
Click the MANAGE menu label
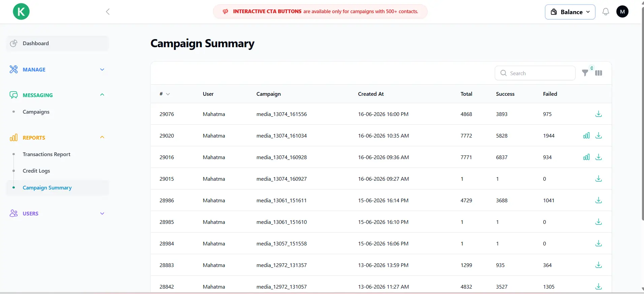coord(34,70)
